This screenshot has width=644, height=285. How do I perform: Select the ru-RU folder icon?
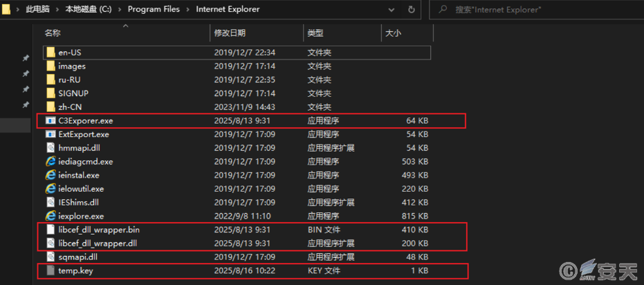click(50, 80)
